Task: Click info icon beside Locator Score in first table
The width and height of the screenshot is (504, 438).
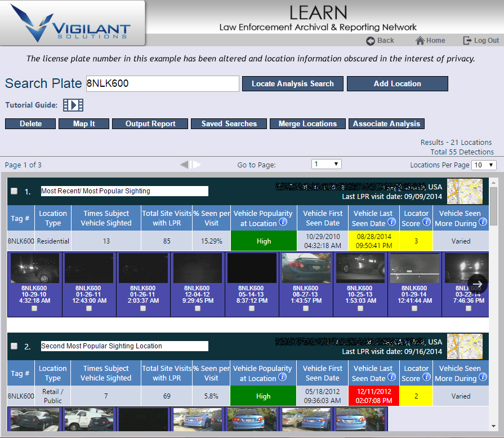Action: pos(426,223)
